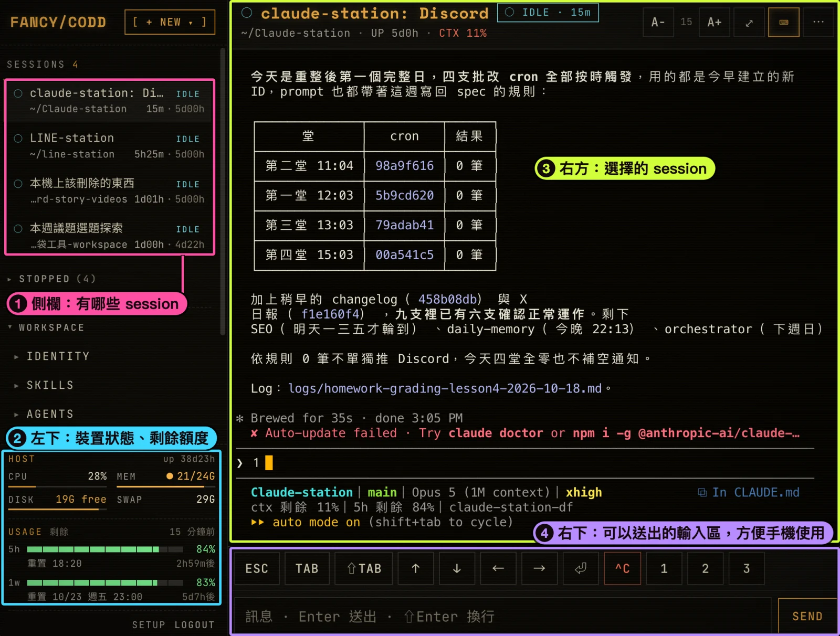Image resolution: width=840 pixels, height=636 pixels.
Task: Click the A+ increase font size button
Action: click(715, 22)
